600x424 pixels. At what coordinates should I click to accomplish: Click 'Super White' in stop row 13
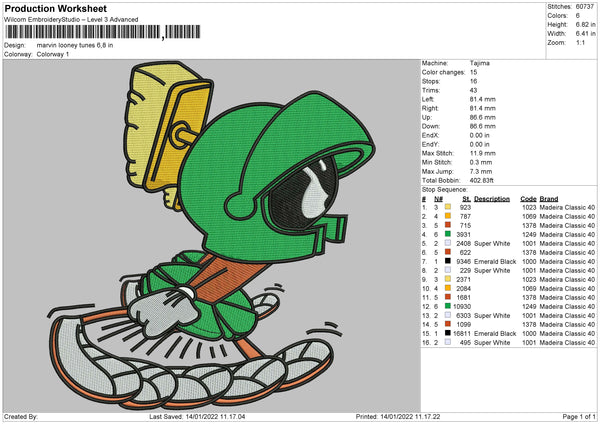click(492, 316)
